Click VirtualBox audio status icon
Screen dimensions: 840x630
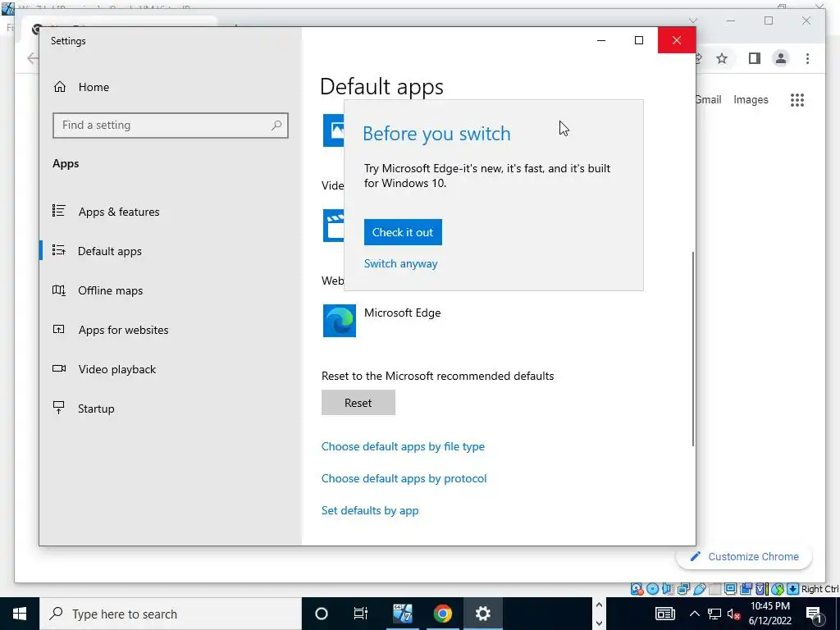[668, 589]
